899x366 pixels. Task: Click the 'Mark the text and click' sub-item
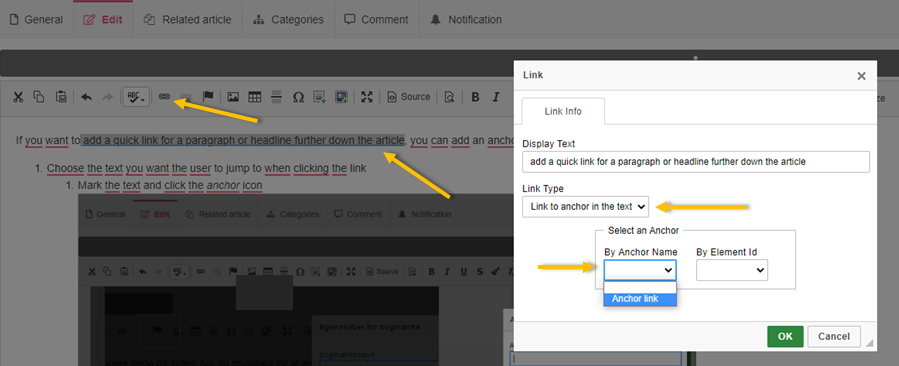(170, 186)
